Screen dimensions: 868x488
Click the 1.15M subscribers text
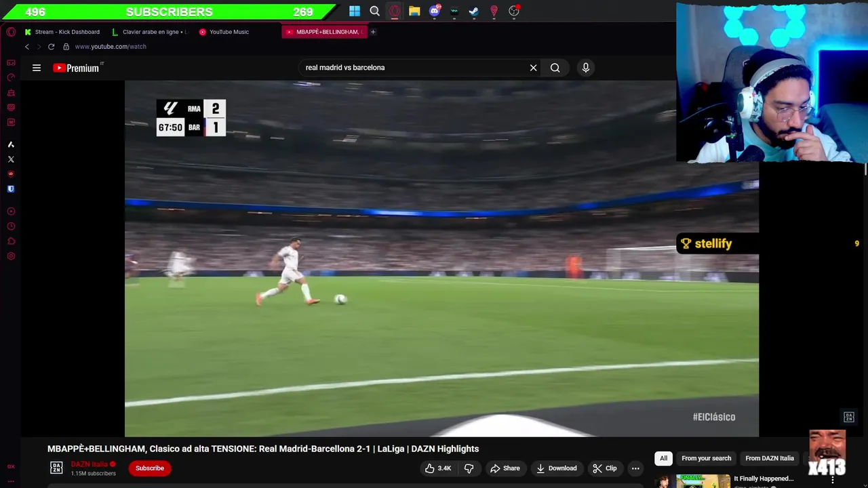(93, 473)
